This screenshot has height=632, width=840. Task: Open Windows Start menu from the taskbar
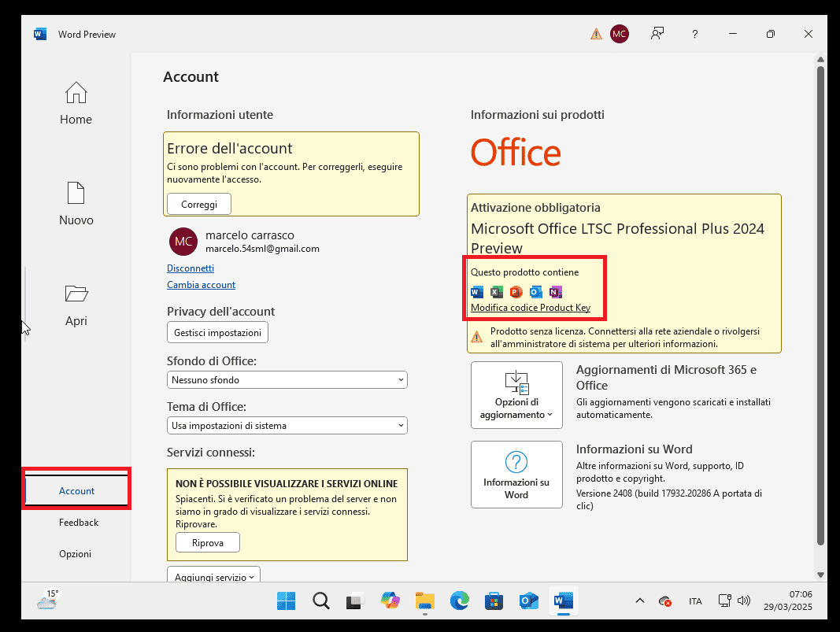286,601
